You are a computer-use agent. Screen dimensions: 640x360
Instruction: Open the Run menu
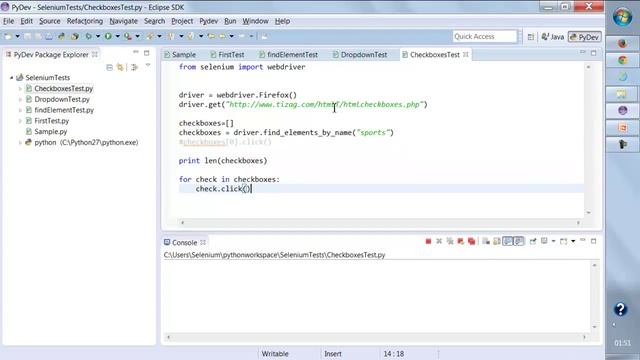pyautogui.click(x=230, y=21)
